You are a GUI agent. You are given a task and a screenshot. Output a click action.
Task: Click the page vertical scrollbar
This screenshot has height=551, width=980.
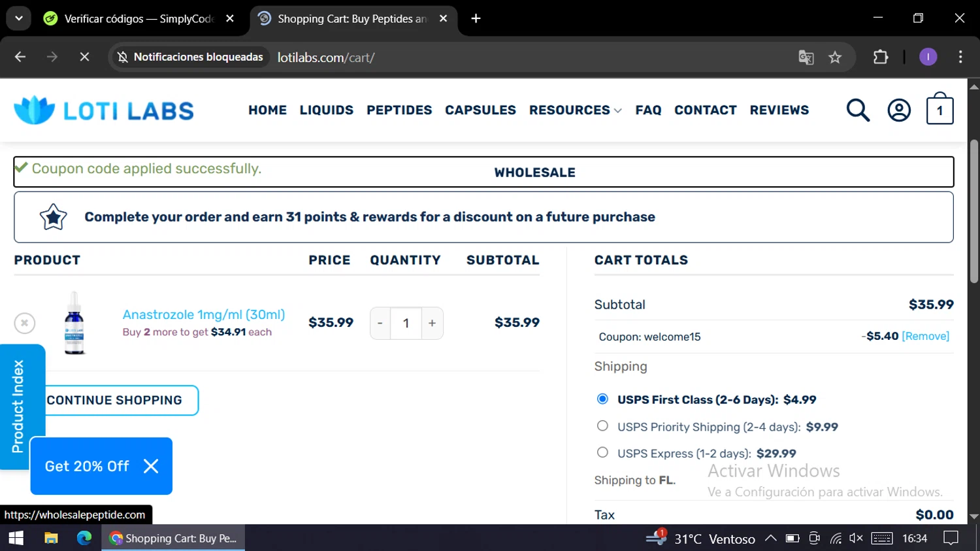point(973,211)
